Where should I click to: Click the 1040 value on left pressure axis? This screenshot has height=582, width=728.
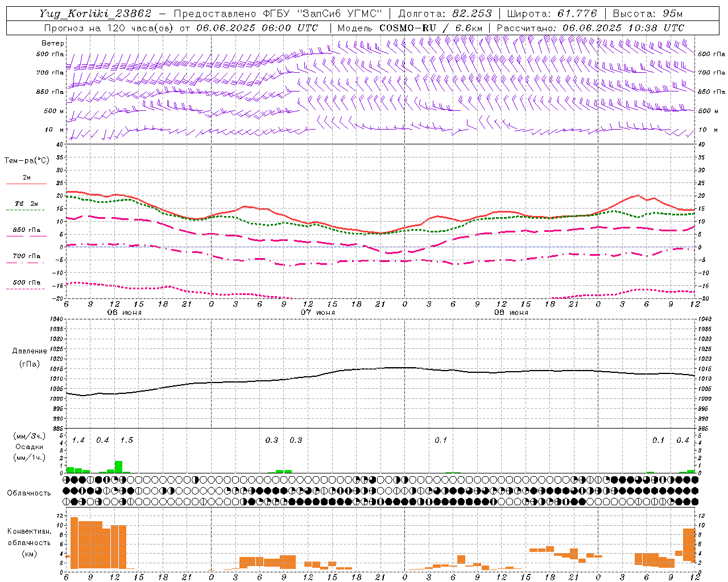[56, 319]
